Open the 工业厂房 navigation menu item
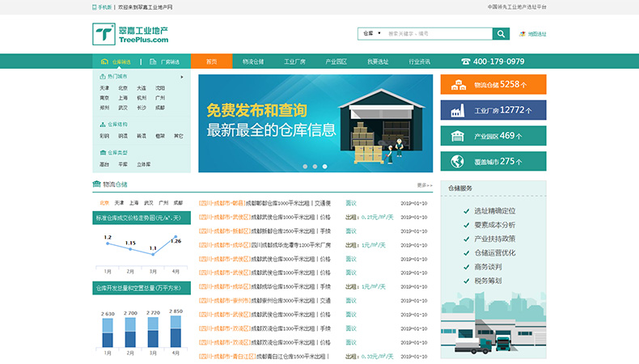This screenshot has width=639, height=364. [x=294, y=61]
